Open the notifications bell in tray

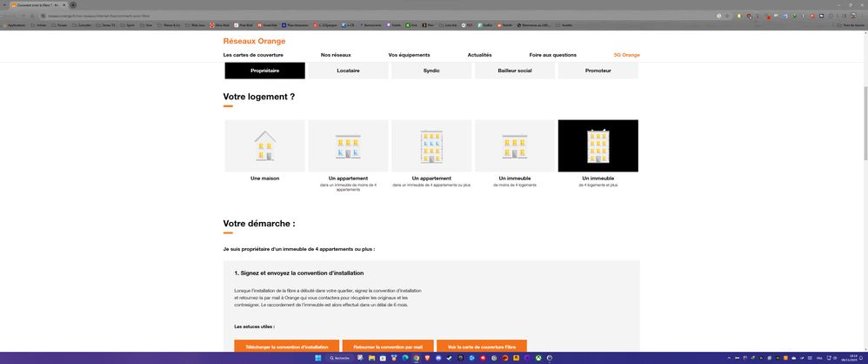click(x=861, y=359)
